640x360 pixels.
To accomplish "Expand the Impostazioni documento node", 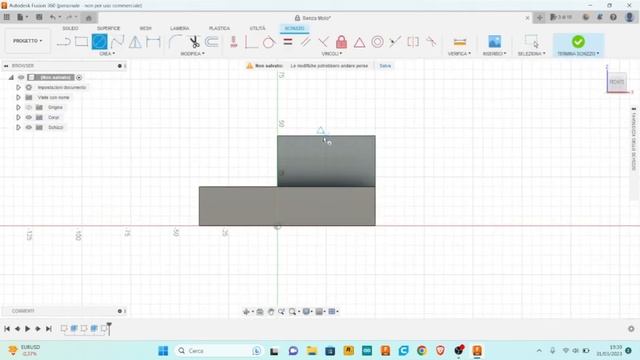I will click(18, 87).
